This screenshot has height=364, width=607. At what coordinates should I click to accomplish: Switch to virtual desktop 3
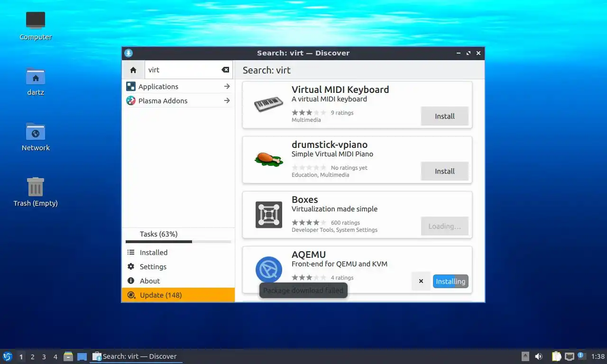[44, 357]
